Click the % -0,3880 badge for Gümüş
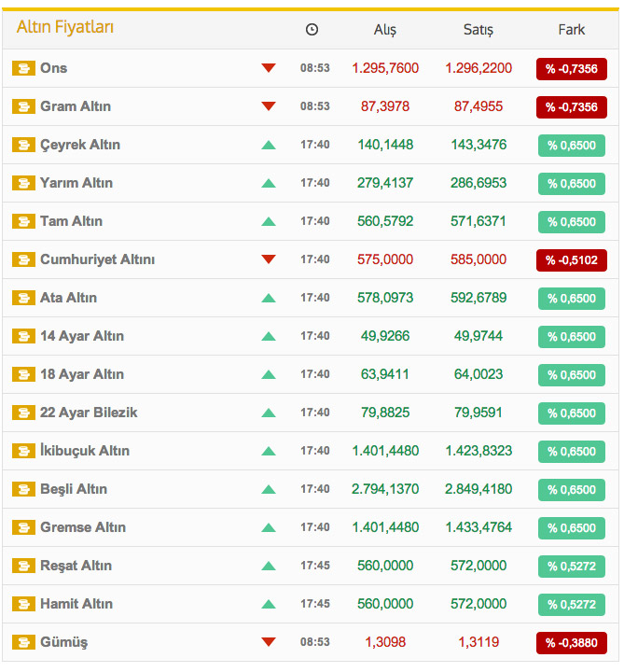Screen dimensions: 624x672 [572, 643]
